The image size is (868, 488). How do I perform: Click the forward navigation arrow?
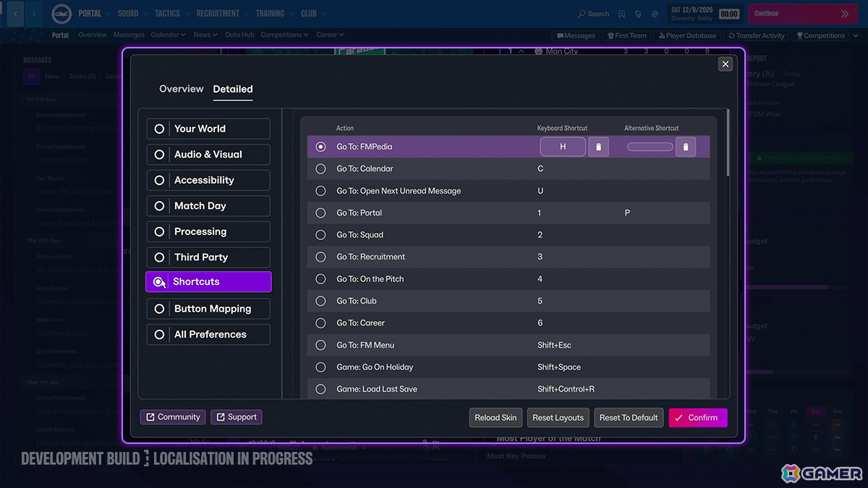(x=34, y=13)
